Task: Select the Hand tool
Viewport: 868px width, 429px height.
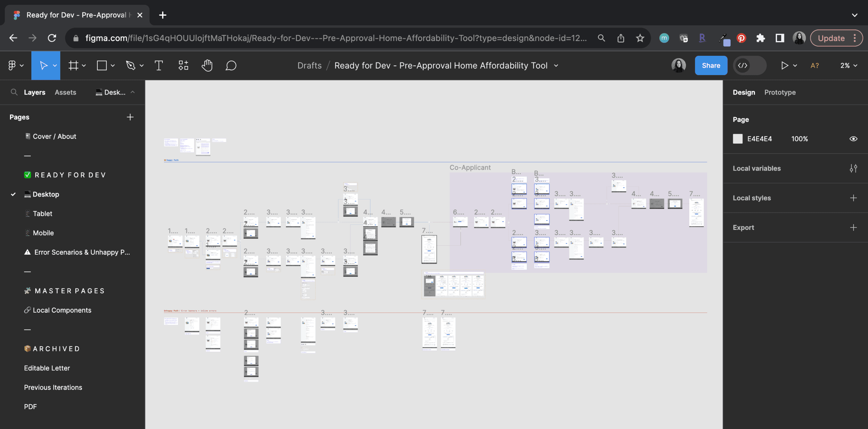Action: (x=207, y=65)
